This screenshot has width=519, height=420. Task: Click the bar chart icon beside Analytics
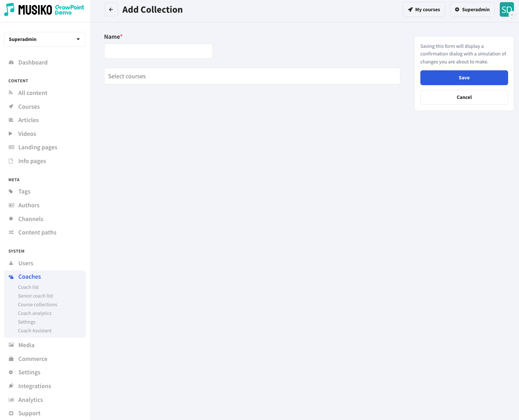[x=11, y=400]
